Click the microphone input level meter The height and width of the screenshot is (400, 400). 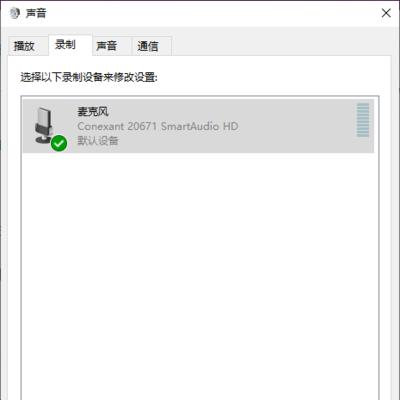pos(363,120)
